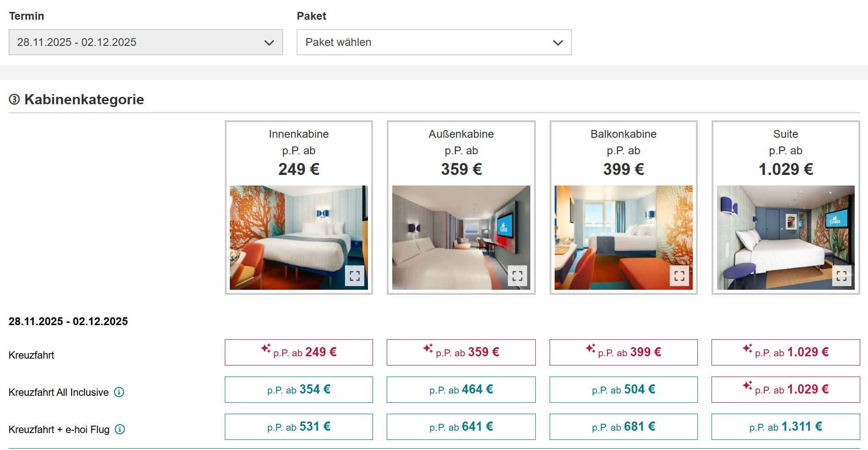
Task: Select Kreuzfahrt Außenkabine for 359 €
Action: [461, 352]
